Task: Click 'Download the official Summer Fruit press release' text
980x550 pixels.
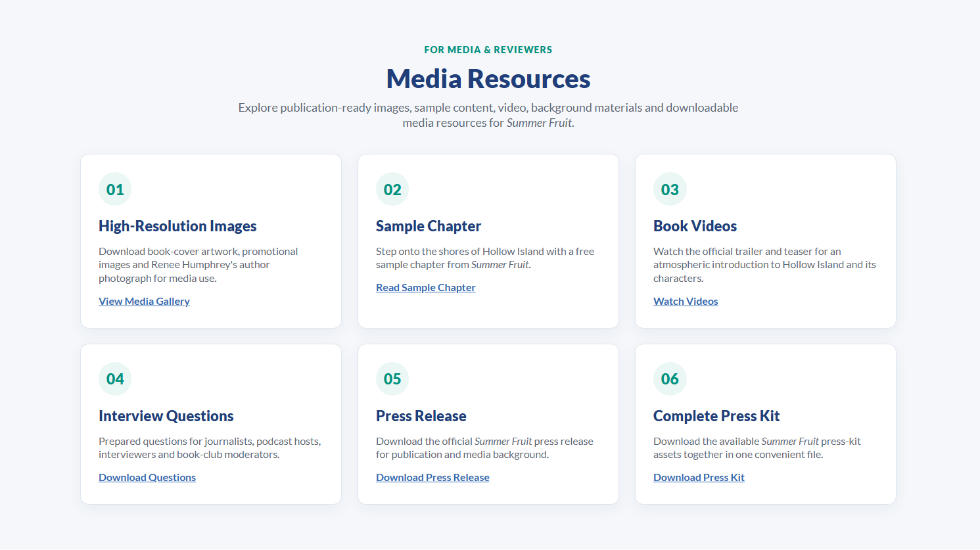Action: (484, 447)
